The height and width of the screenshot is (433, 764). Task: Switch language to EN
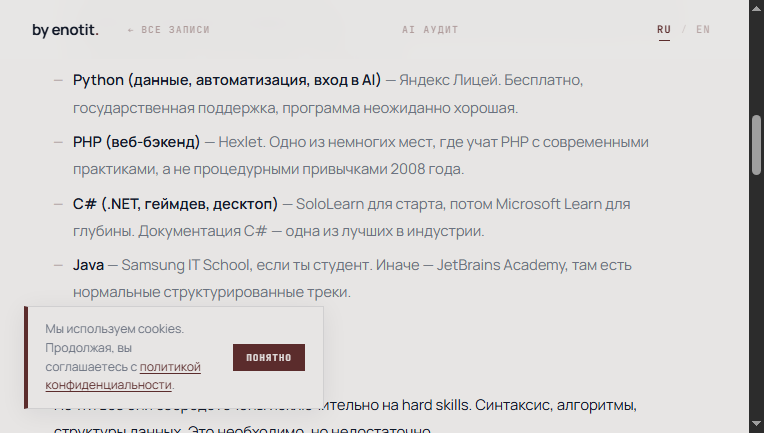point(703,30)
